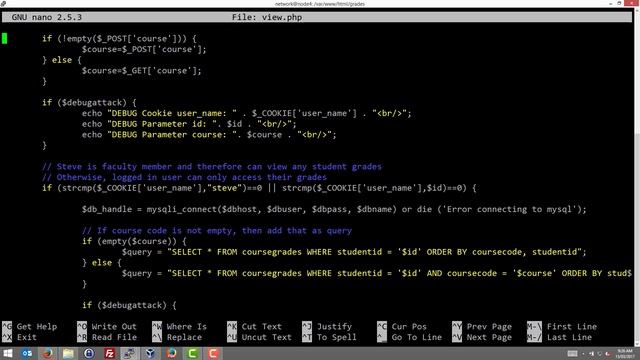Click the ^J Justify shortcut
Viewport: 640px width, 360px height.
click(x=327, y=326)
